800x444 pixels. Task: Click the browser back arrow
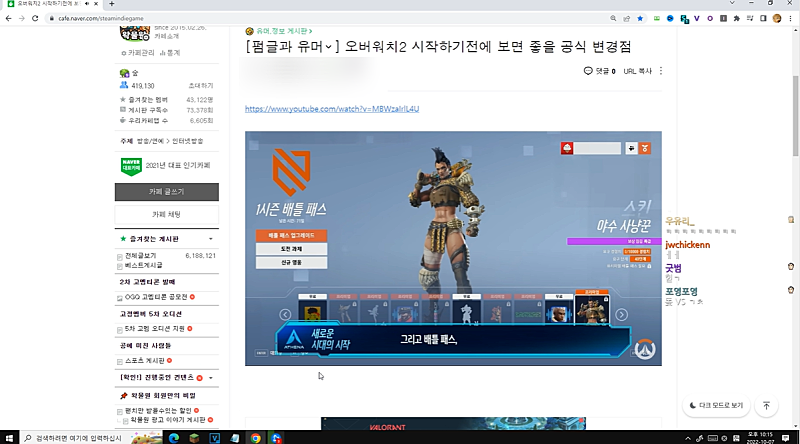pos(8,18)
